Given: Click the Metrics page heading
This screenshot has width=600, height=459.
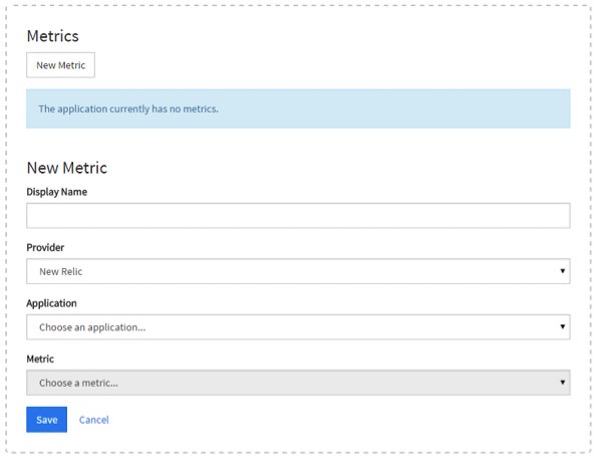Looking at the screenshot, I should click(x=53, y=37).
